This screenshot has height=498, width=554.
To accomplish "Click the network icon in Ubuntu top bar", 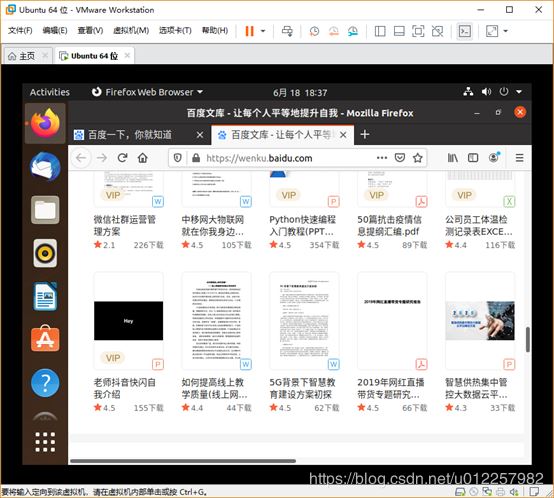I will (468, 92).
